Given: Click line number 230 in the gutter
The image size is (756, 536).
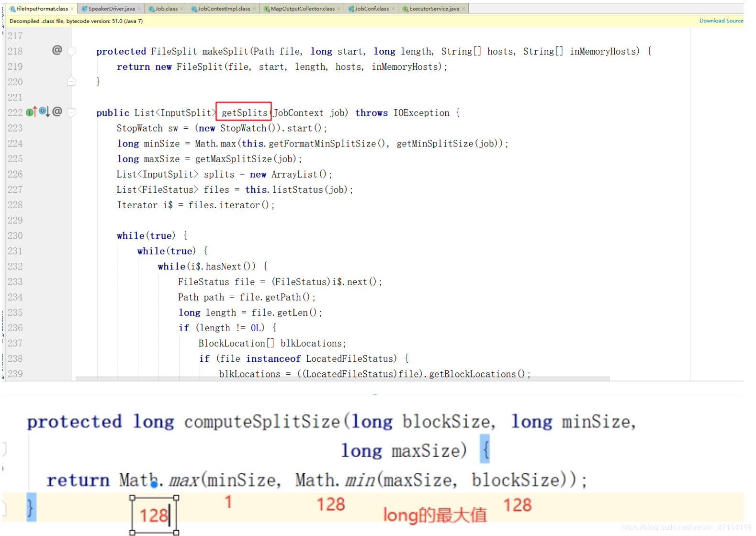Looking at the screenshot, I should tap(15, 235).
